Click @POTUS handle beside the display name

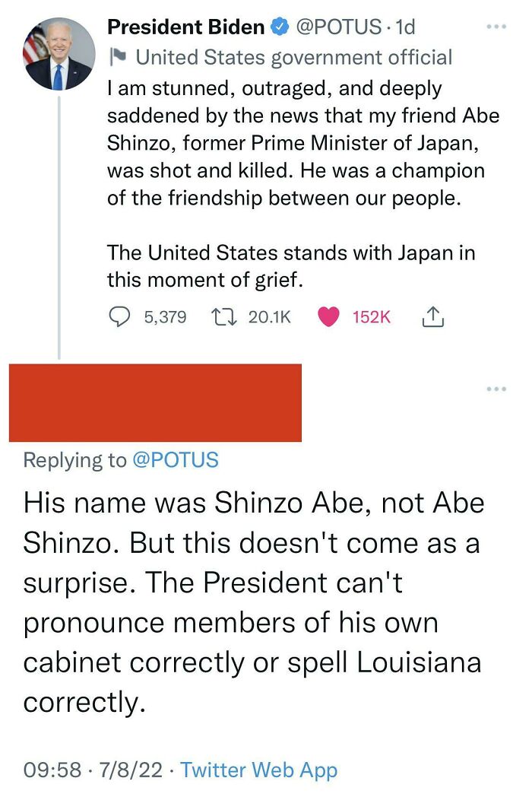point(337,28)
